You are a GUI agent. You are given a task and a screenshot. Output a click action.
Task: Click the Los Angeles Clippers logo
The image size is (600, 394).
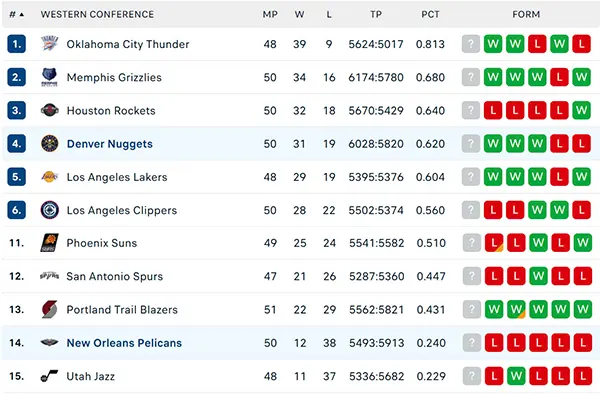[50, 210]
